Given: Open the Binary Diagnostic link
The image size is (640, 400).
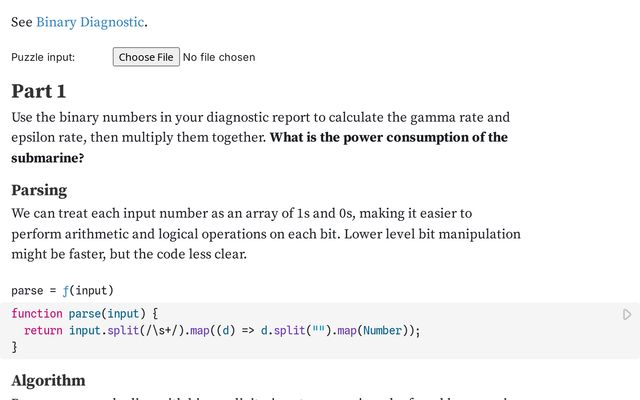Looking at the screenshot, I should tap(90, 21).
